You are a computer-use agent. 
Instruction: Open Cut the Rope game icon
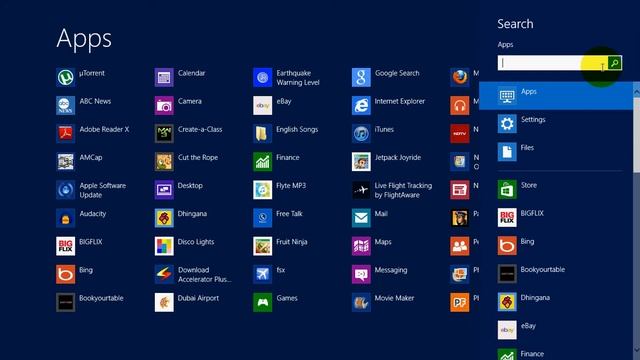(164, 162)
